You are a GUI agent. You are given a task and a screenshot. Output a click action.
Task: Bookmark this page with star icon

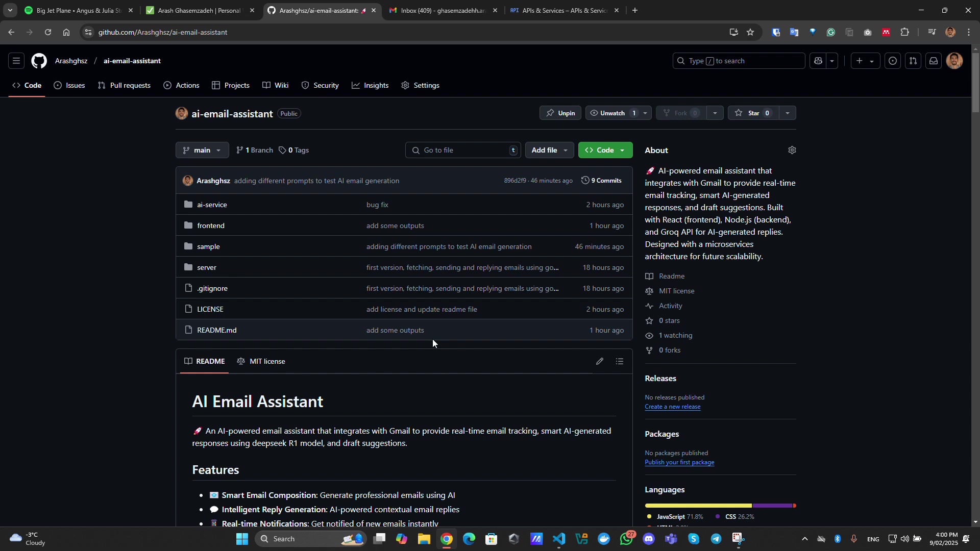pos(750,32)
